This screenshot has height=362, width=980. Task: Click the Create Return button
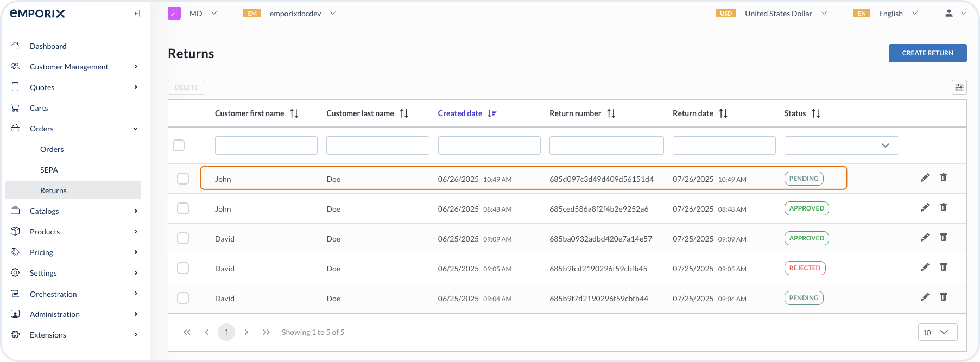point(927,53)
